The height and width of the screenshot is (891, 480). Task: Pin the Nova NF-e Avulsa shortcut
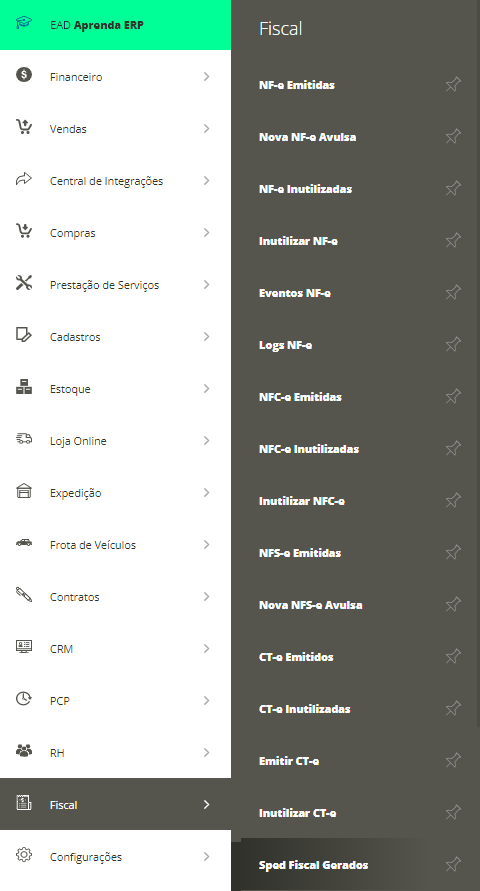click(x=453, y=136)
